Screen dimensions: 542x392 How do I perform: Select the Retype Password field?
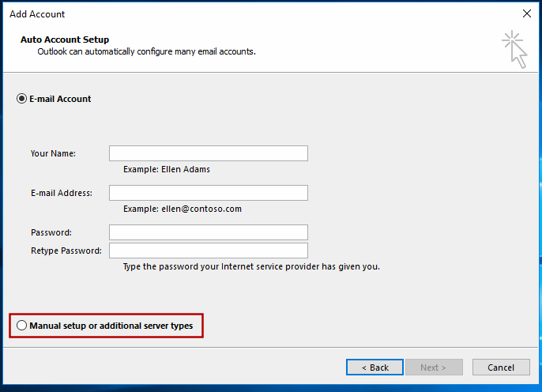pyautogui.click(x=209, y=251)
